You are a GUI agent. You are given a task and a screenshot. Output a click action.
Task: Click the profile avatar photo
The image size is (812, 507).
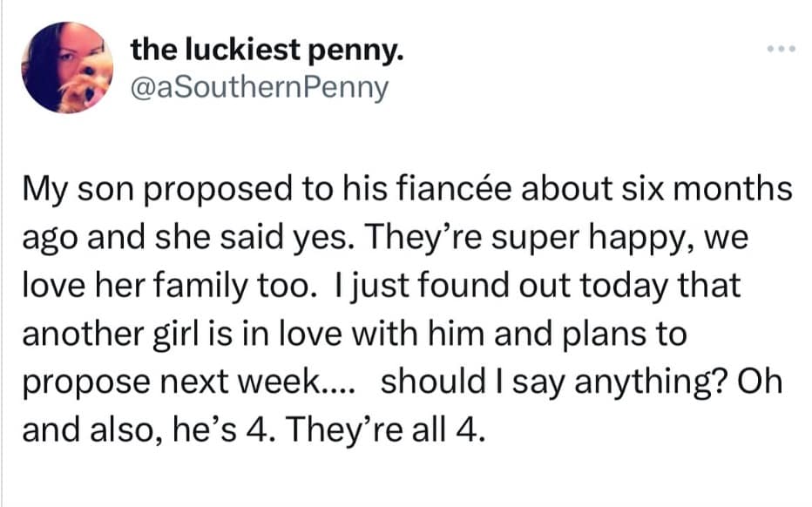point(67,68)
